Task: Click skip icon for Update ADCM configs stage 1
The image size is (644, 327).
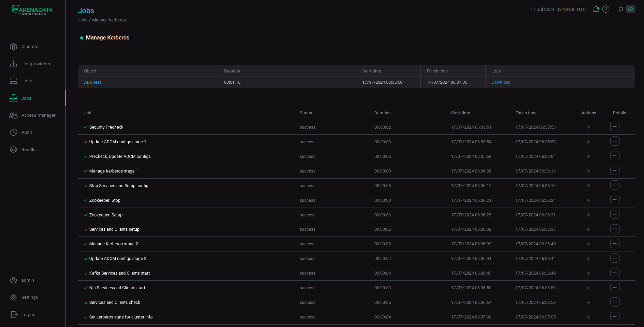Action: click(589, 142)
